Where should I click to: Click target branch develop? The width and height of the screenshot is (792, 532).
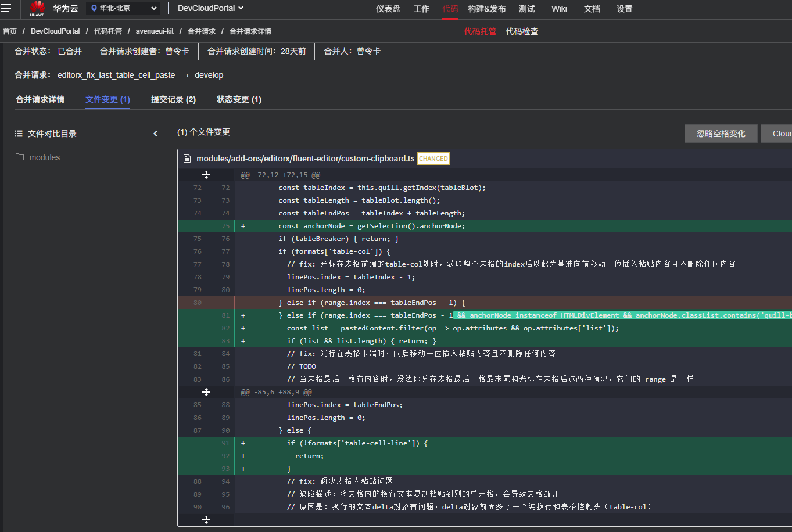point(209,75)
